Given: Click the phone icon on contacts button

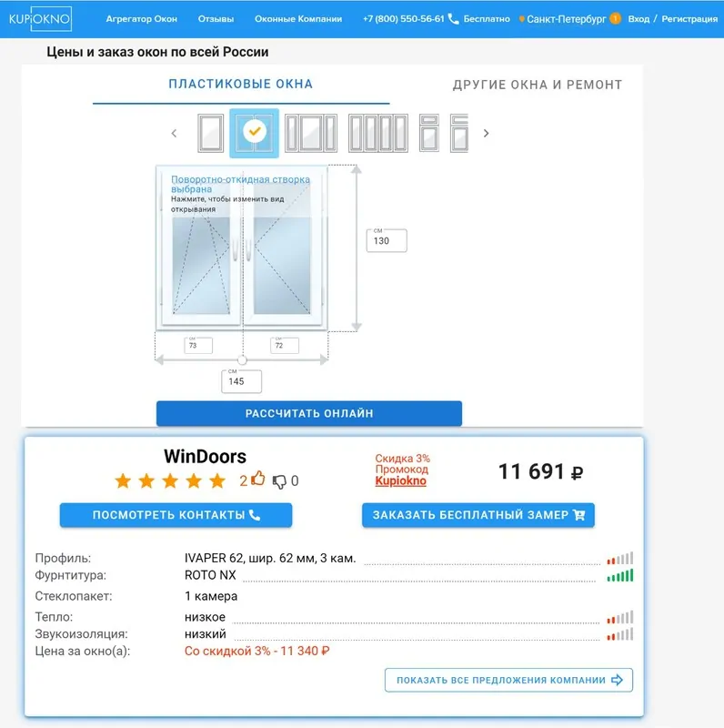Looking at the screenshot, I should tap(255, 515).
